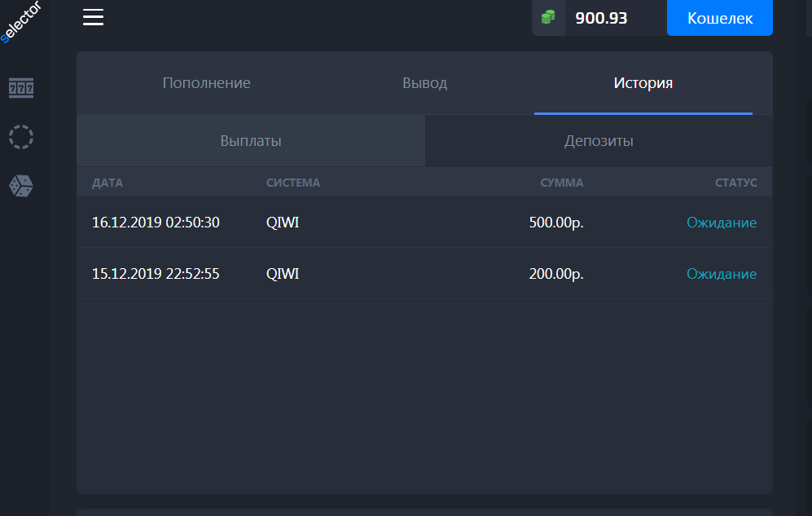Select the 16.12.2019 02:50:30 date entry
812x516 pixels.
pyautogui.click(x=156, y=223)
